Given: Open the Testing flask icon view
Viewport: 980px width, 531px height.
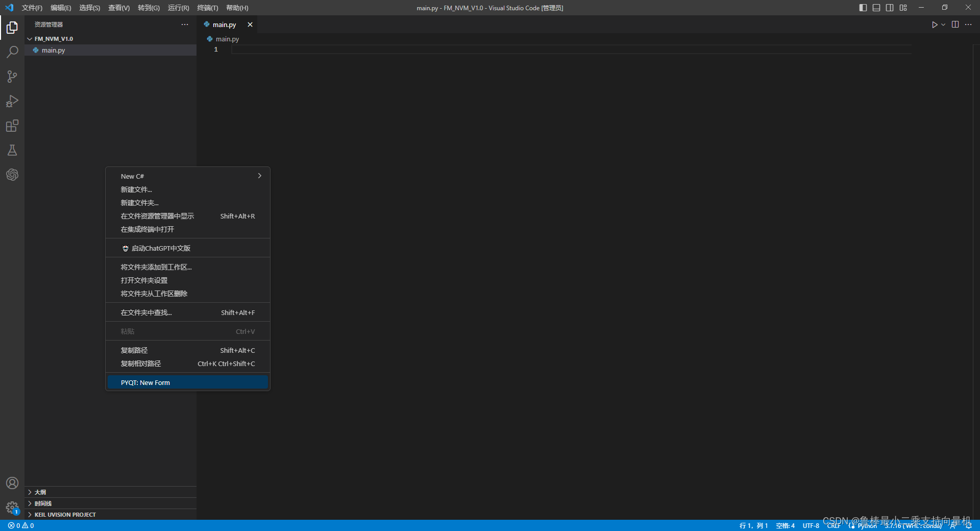Looking at the screenshot, I should point(12,150).
